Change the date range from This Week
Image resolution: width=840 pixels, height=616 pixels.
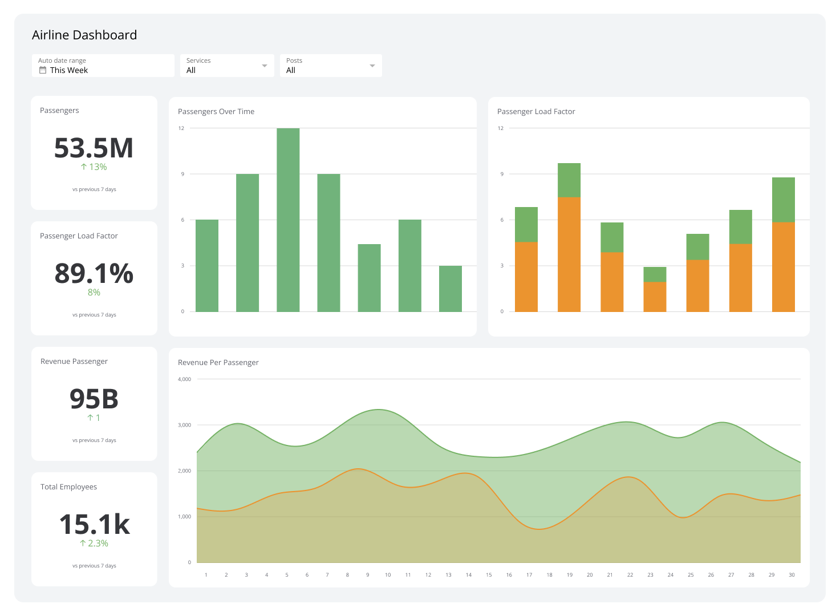point(68,70)
